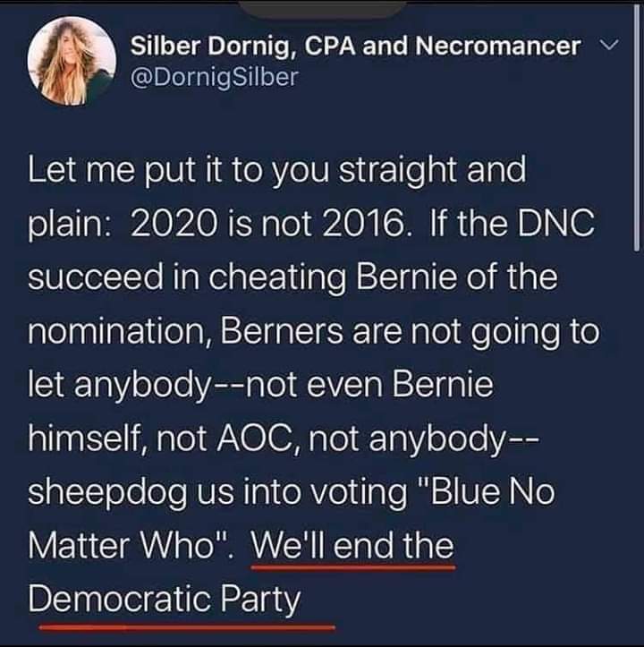Open Silber Dornig's profile picture
This screenshot has width=644, height=647.
(72, 61)
